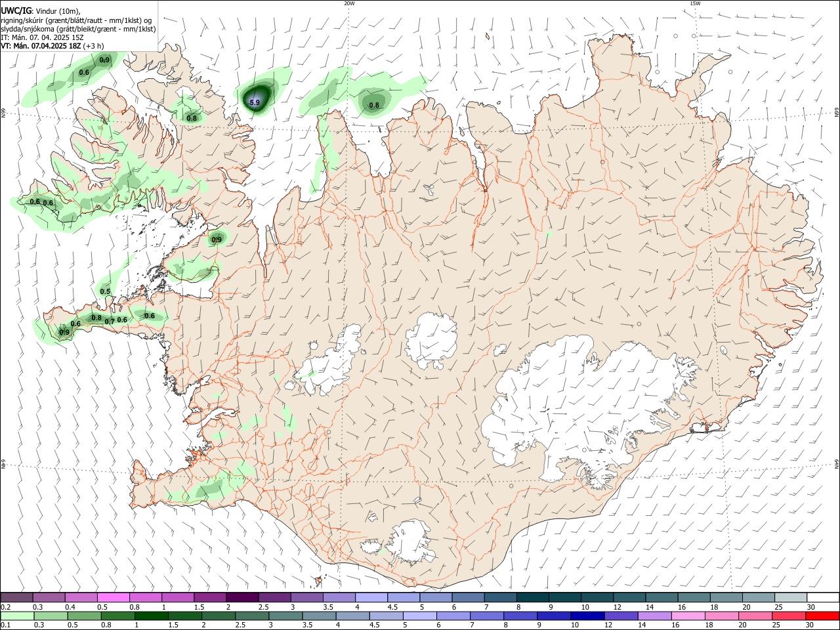Pick the bright pink snow swatch at 0.5
Screen dimensions: 840x630
point(114,598)
